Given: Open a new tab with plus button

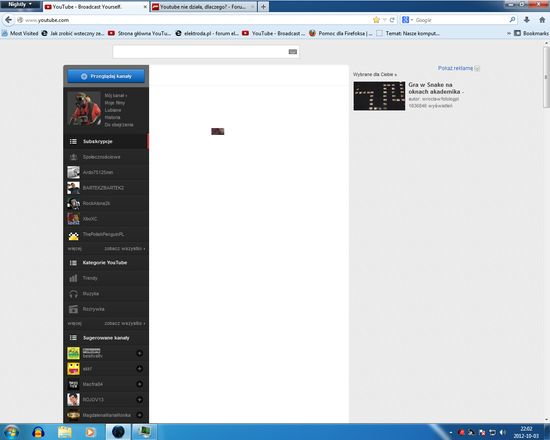Looking at the screenshot, I should (263, 7).
